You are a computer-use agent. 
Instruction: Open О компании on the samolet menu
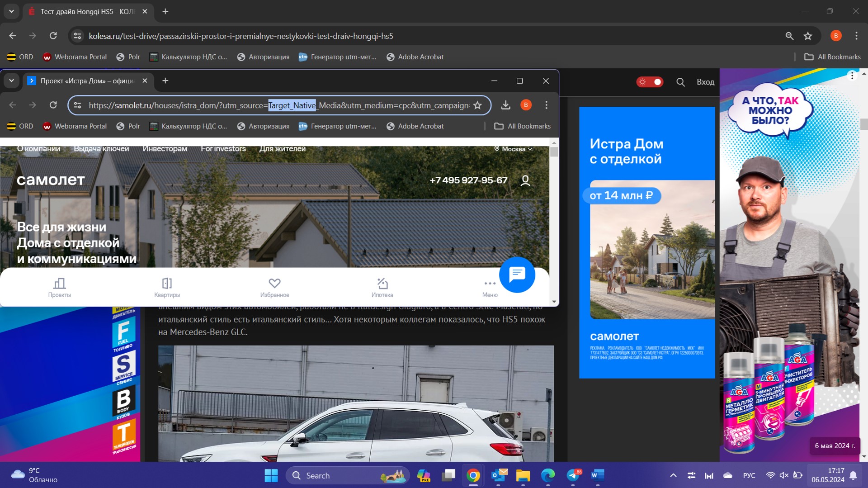click(x=38, y=149)
